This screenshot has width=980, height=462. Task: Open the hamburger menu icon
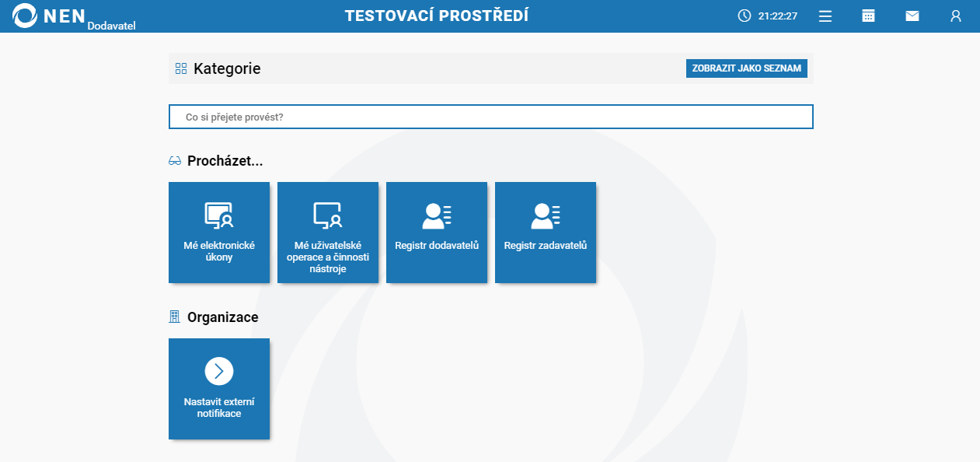[x=825, y=16]
